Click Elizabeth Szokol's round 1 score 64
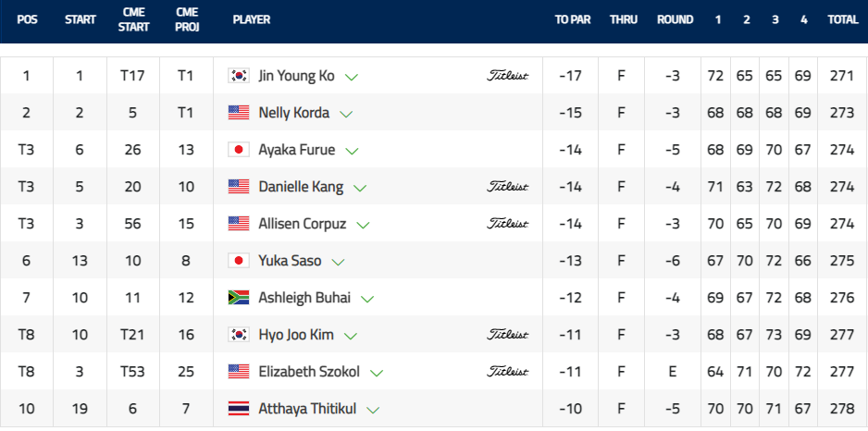This screenshot has width=868, height=431. click(715, 373)
